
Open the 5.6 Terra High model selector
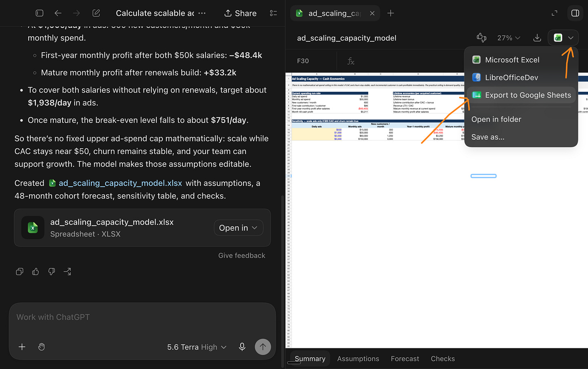[x=197, y=347]
